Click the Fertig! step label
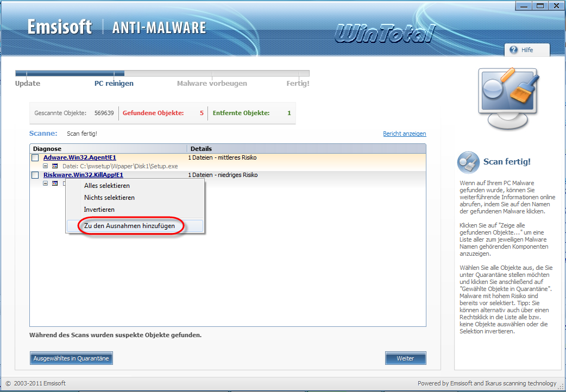Image resolution: width=566 pixels, height=392 pixels. click(298, 84)
